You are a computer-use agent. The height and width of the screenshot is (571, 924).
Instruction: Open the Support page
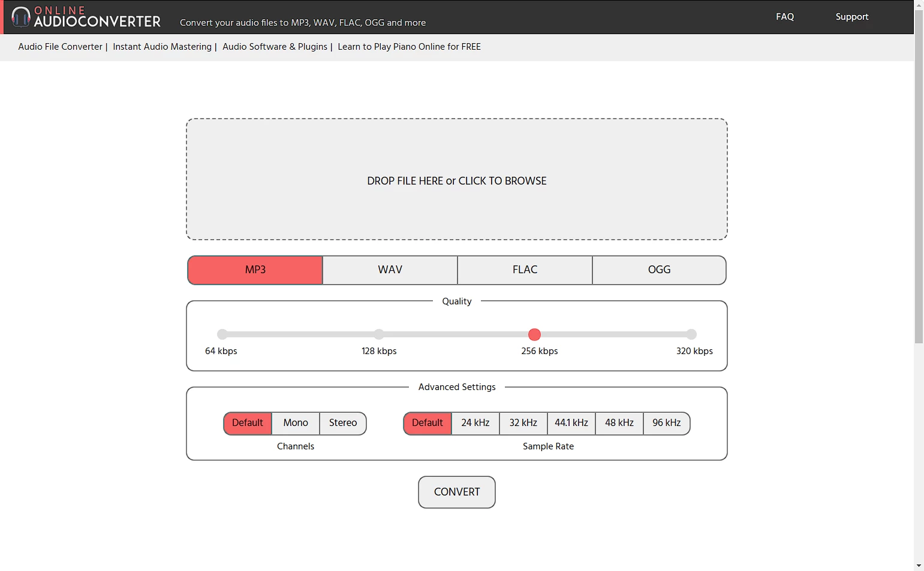851,17
